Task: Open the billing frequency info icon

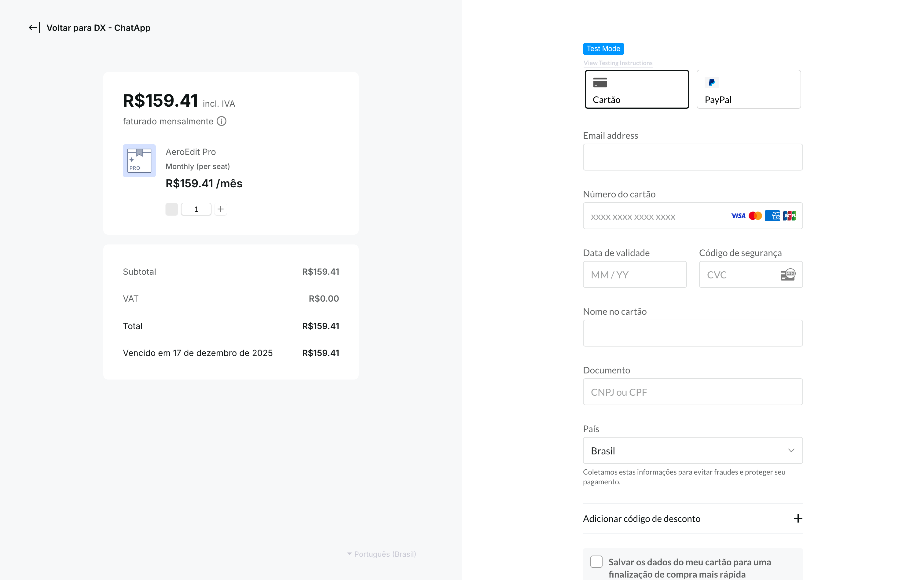Action: tap(222, 121)
